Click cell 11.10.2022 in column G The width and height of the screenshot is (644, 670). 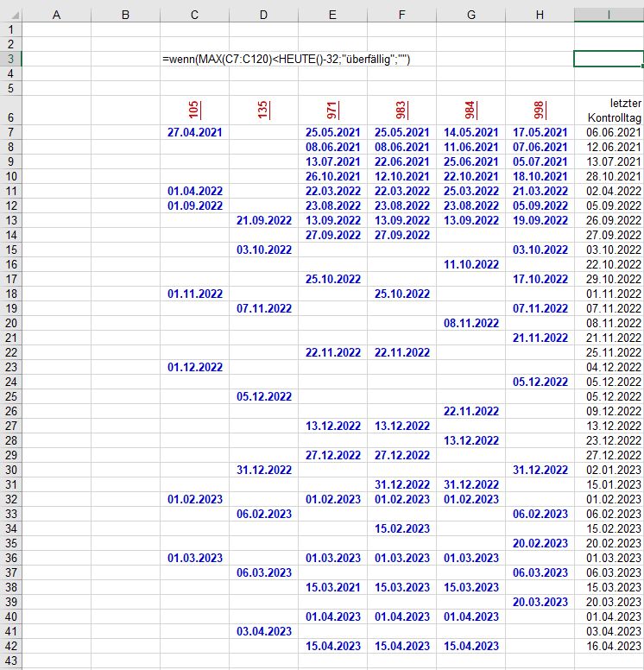click(x=471, y=264)
